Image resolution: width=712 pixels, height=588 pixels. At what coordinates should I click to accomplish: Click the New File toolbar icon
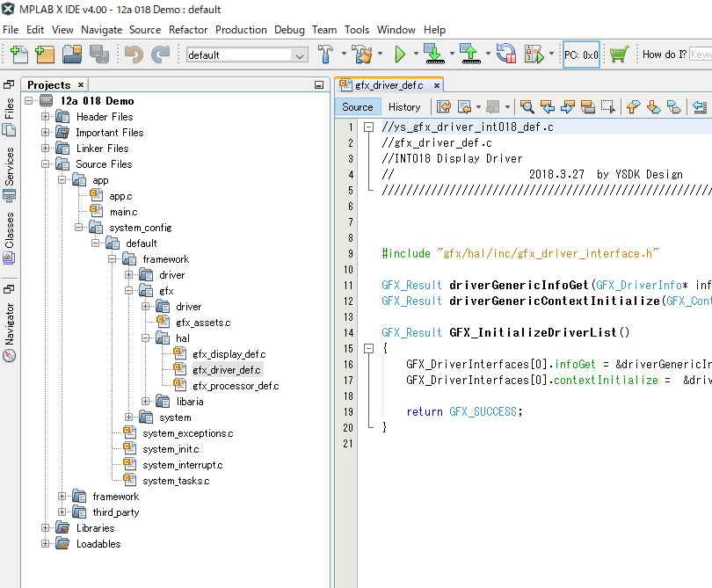pyautogui.click(x=19, y=54)
